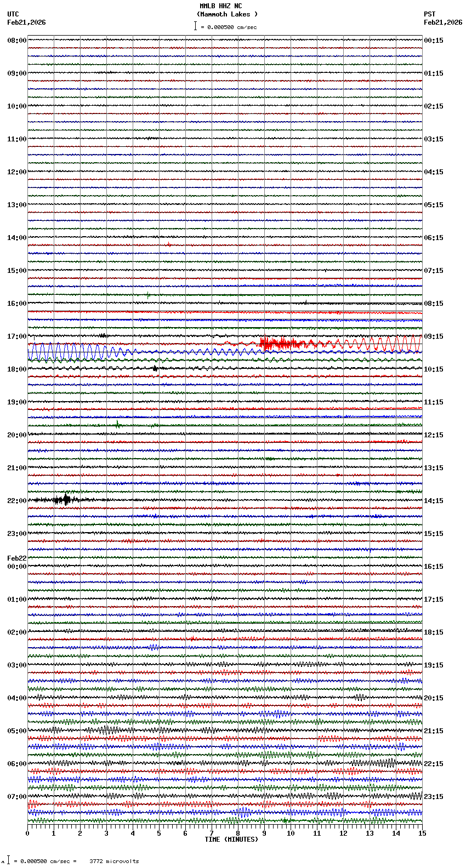Click the 03:15 PST time label
Screen dimensions: 466x868
tap(434, 139)
